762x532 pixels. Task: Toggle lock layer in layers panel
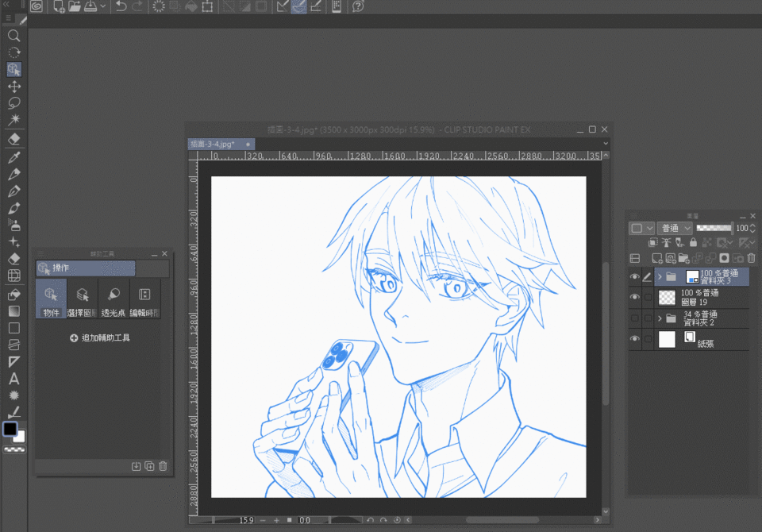[693, 242]
